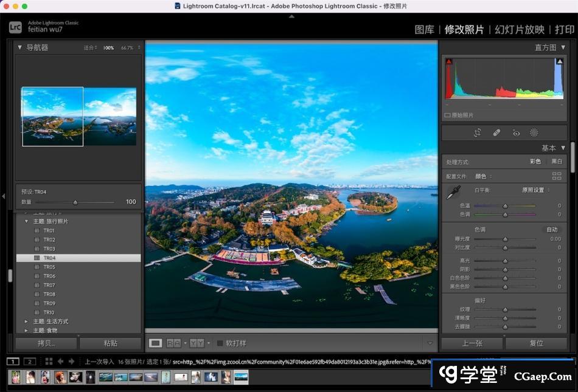The image size is (578, 392).
Task: Click the 复位 reset button
Action: coord(536,343)
